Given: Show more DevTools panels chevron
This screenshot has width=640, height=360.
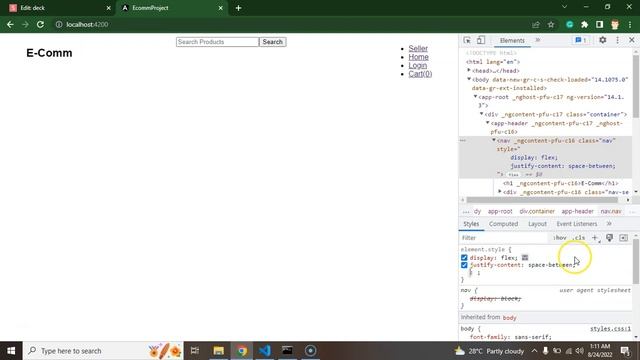Looking at the screenshot, I should point(538,40).
